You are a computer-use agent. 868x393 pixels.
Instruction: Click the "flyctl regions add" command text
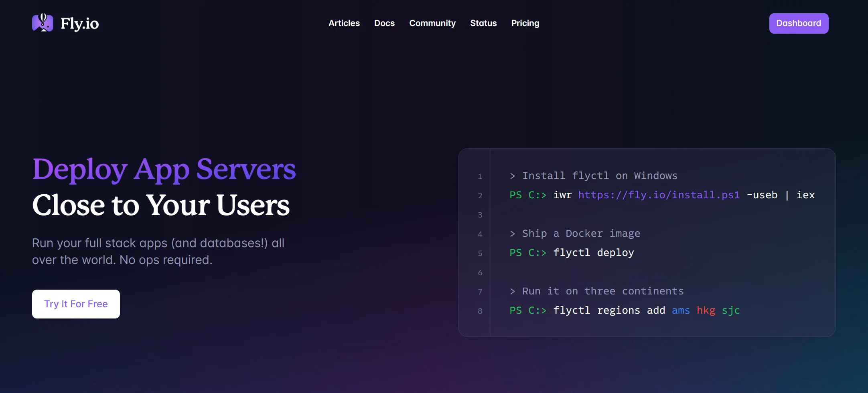tap(609, 310)
